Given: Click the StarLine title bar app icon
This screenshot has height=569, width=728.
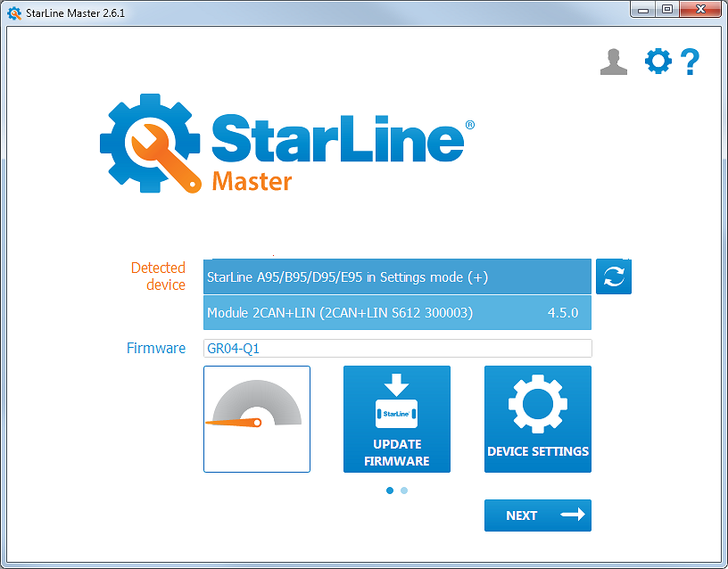Looking at the screenshot, I should tap(14, 13).
